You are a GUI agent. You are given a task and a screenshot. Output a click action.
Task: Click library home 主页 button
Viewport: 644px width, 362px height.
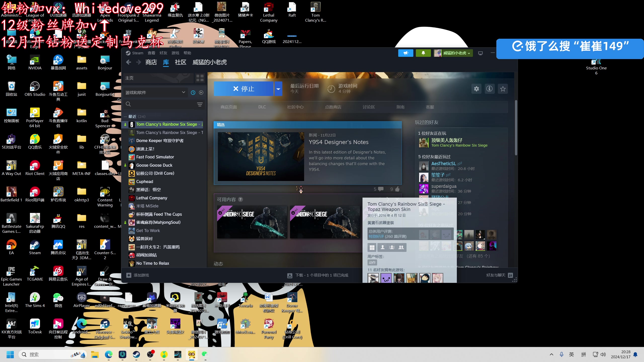click(158, 78)
